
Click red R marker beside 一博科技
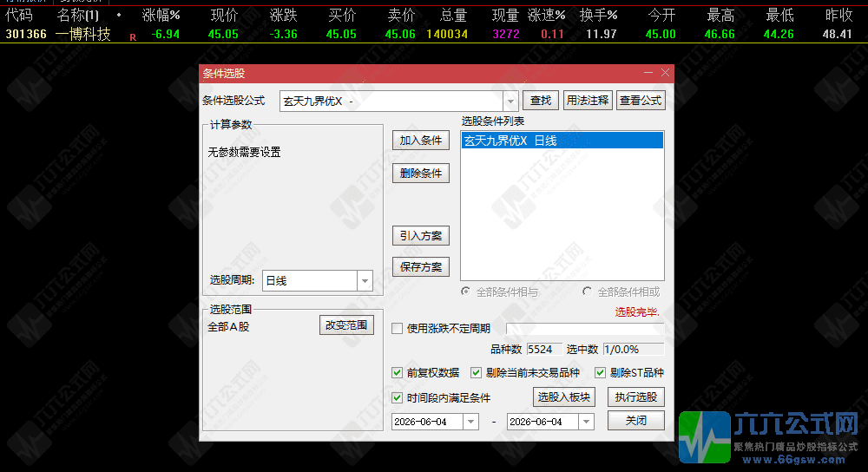pos(133,37)
